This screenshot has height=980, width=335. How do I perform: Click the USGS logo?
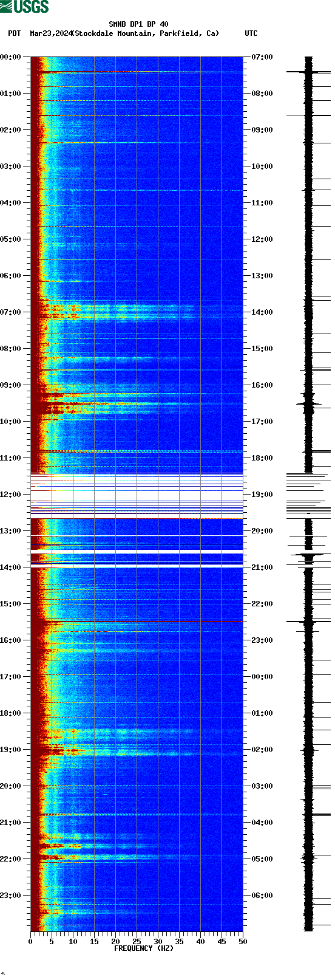click(24, 7)
